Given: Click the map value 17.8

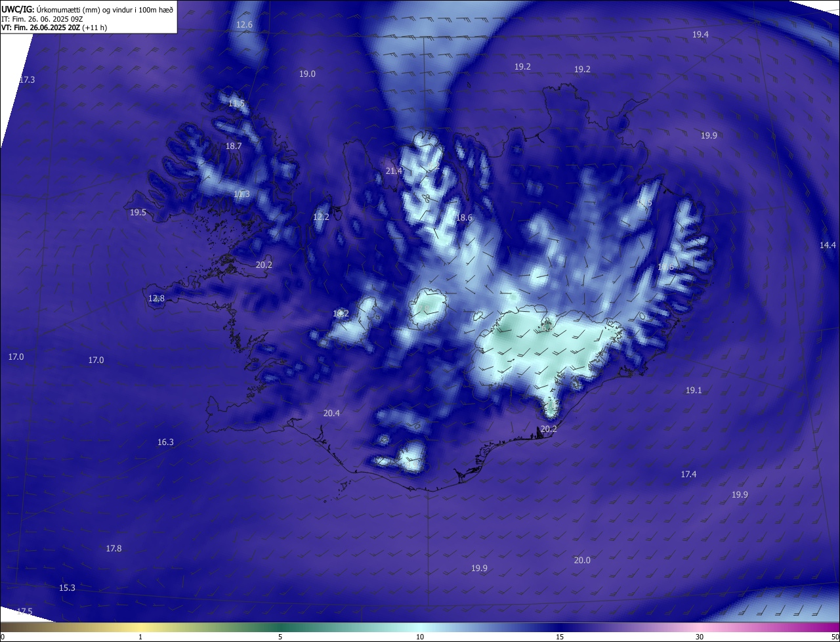Looking at the screenshot, I should (x=114, y=548).
